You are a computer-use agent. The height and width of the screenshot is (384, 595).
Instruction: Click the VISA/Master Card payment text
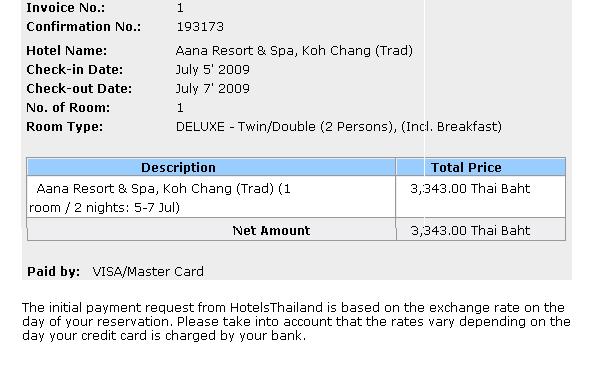(x=148, y=271)
